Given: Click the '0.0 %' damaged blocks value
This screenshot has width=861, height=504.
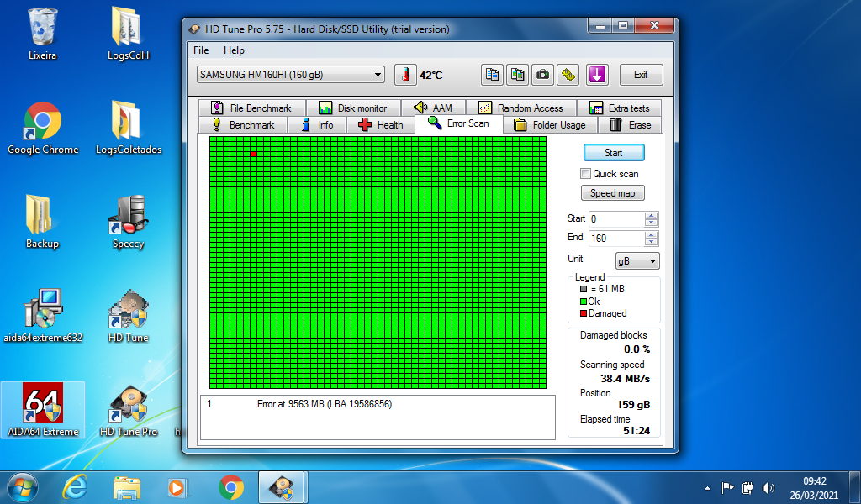Looking at the screenshot, I should 637,349.
